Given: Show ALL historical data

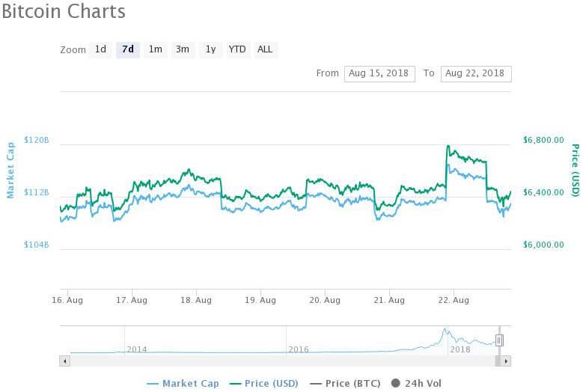Looking at the screenshot, I should [x=265, y=50].
